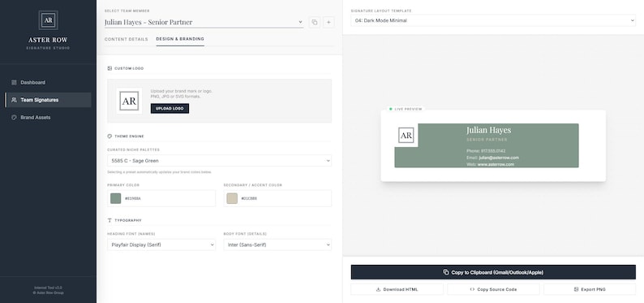Click the Brand Assets palette icon
This screenshot has height=303, width=644.
tap(14, 117)
